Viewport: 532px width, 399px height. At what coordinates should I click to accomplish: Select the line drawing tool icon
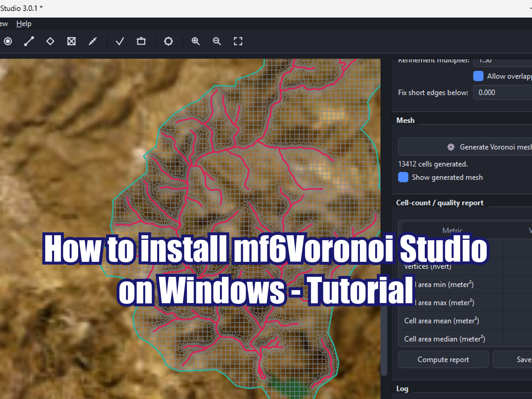29,41
